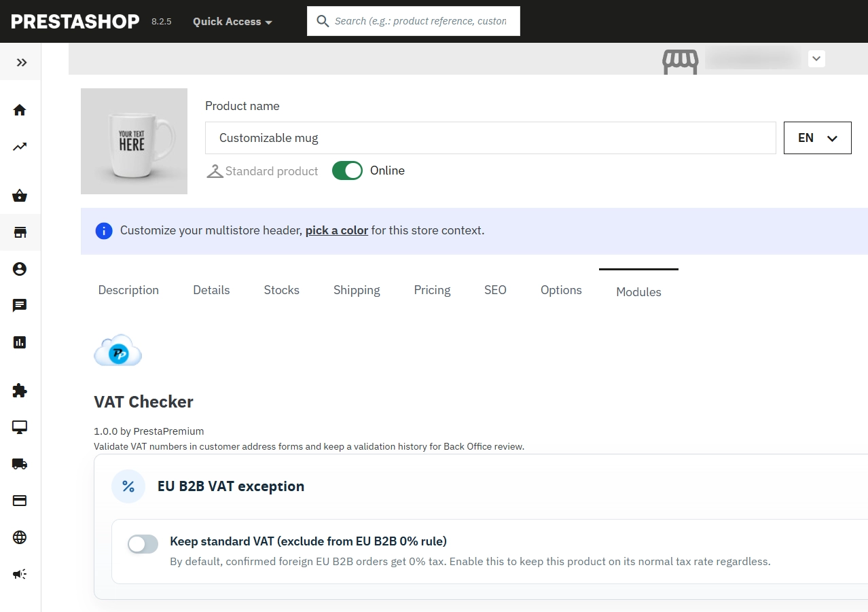This screenshot has height=612, width=868.
Task: Open Orders basket icon in sidebar
Action: (20, 196)
